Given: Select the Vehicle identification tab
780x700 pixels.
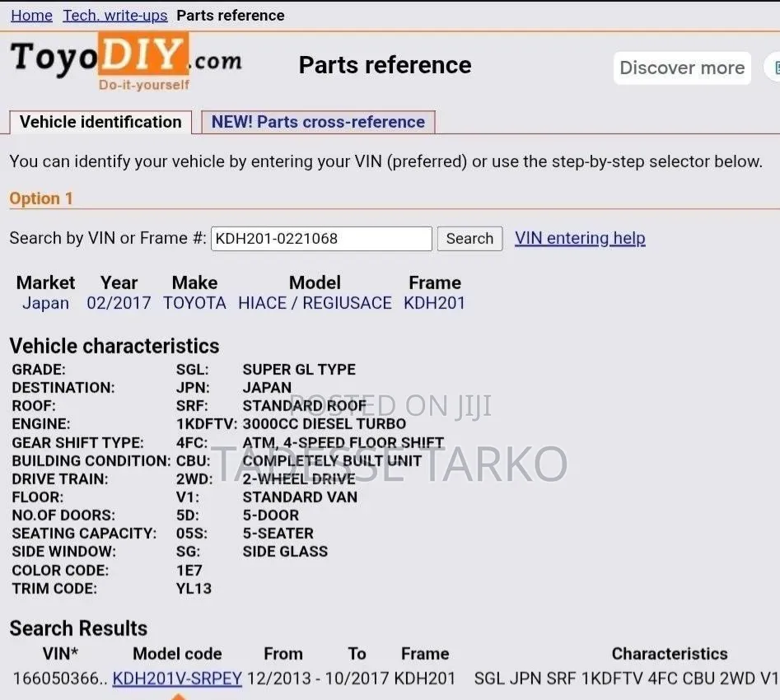Looking at the screenshot, I should [x=100, y=122].
